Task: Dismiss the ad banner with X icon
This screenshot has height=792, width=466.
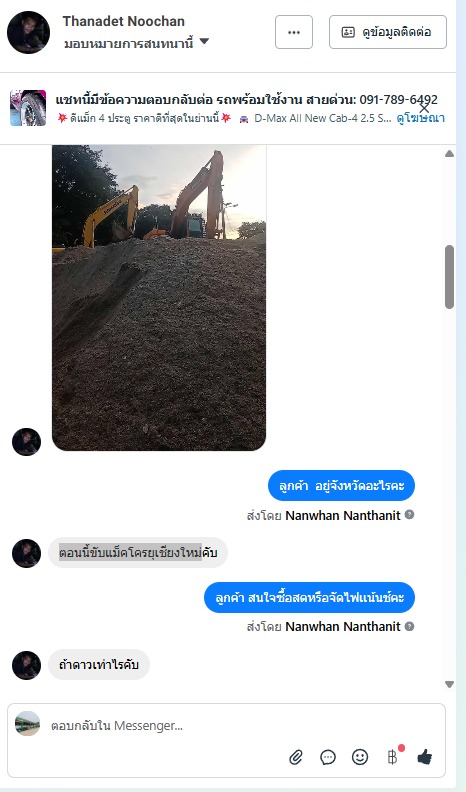Action: [425, 108]
